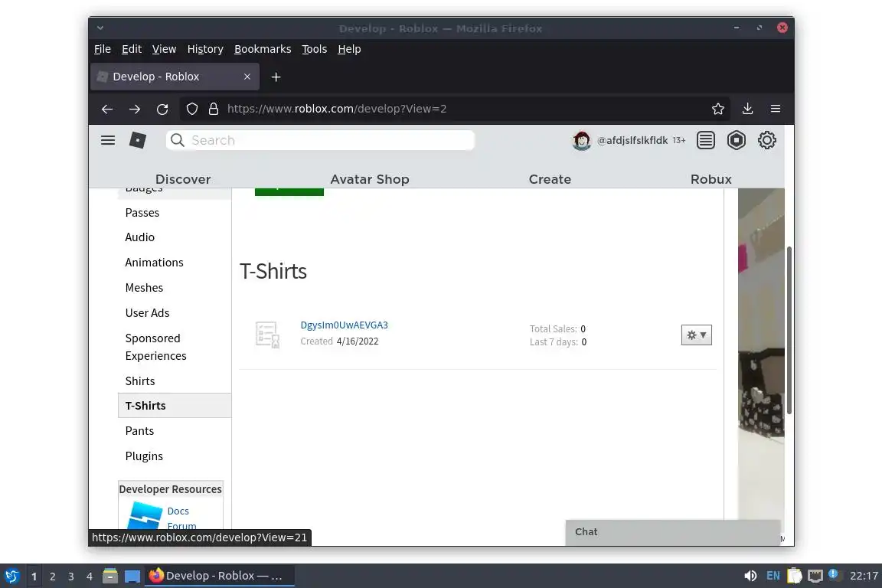Viewport: 882px width, 588px height.
Task: Open a new tab with plus icon
Action: tap(276, 77)
